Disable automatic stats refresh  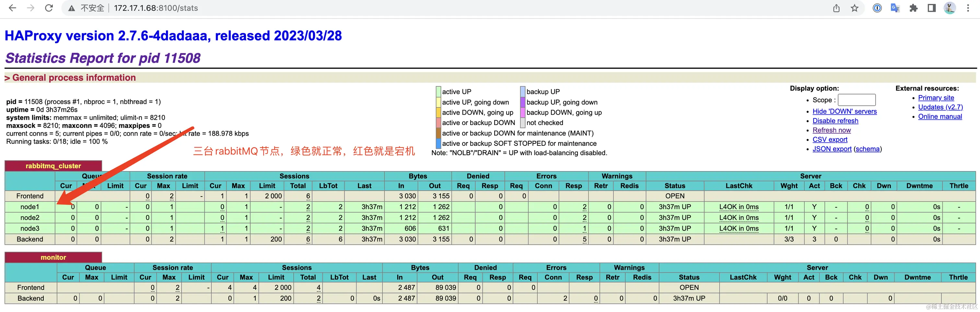pyautogui.click(x=835, y=121)
